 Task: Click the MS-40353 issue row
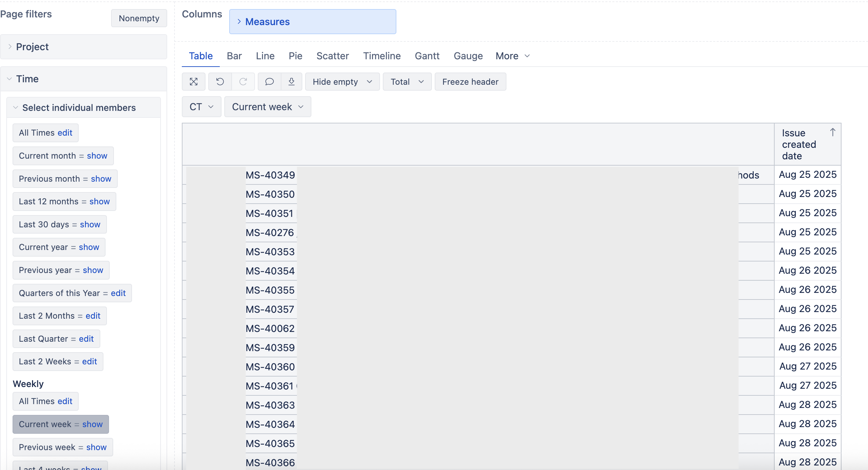(270, 252)
